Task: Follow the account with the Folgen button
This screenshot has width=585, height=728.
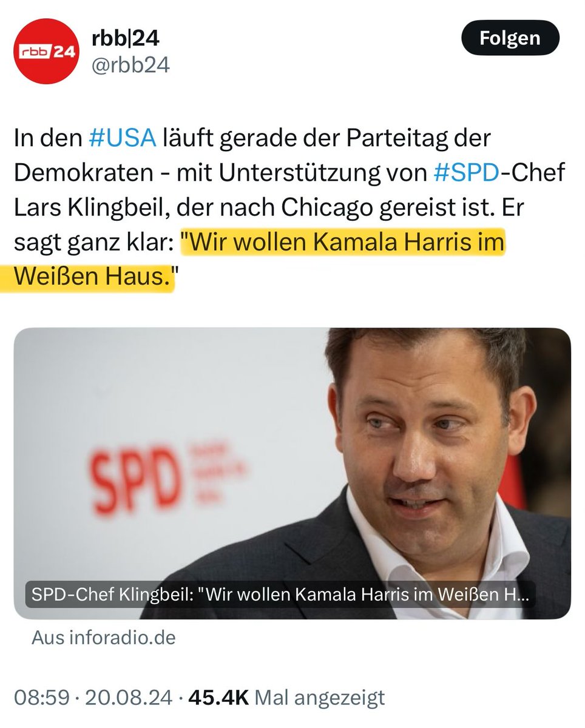Action: click(x=510, y=38)
